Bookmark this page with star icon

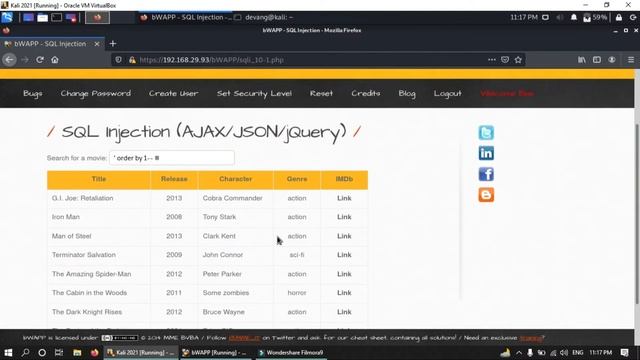click(518, 60)
